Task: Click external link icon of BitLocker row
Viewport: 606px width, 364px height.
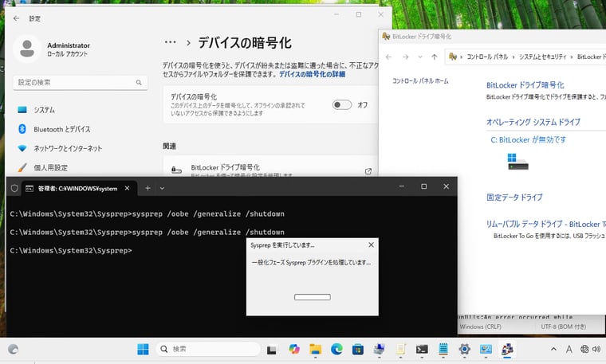Action: [x=368, y=171]
